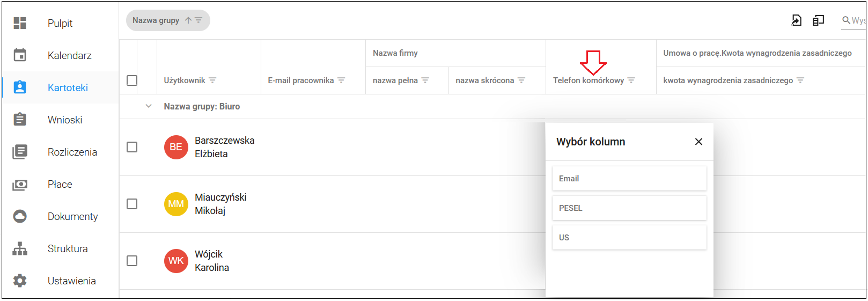Click the Struktura hierarchy icon
Image resolution: width=868 pixels, height=301 pixels.
tap(20, 248)
